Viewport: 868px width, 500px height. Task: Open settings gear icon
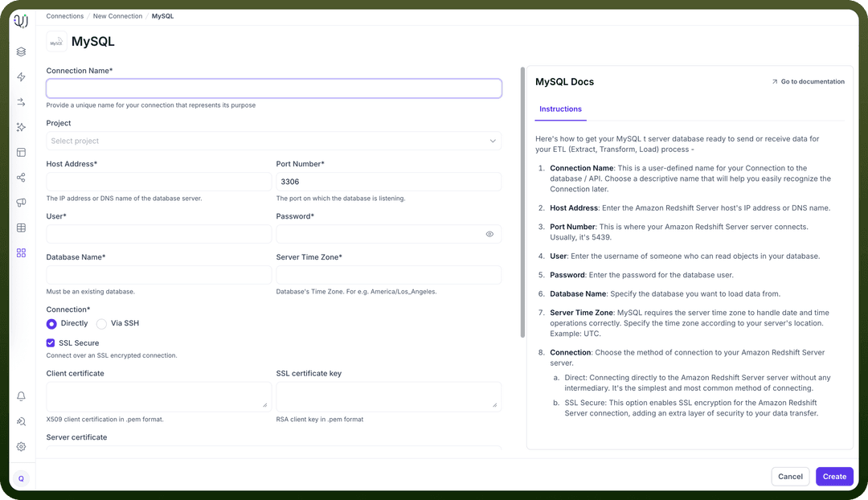pos(21,447)
